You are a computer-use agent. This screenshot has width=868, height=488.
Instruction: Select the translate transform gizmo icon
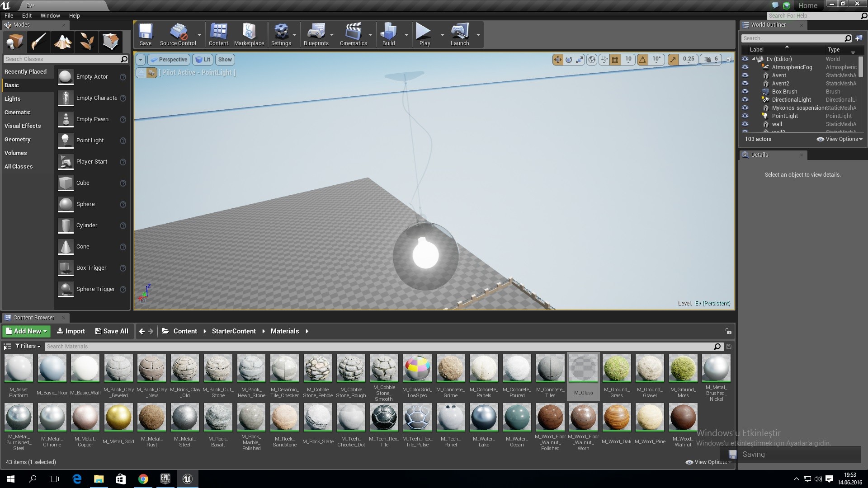[557, 60]
